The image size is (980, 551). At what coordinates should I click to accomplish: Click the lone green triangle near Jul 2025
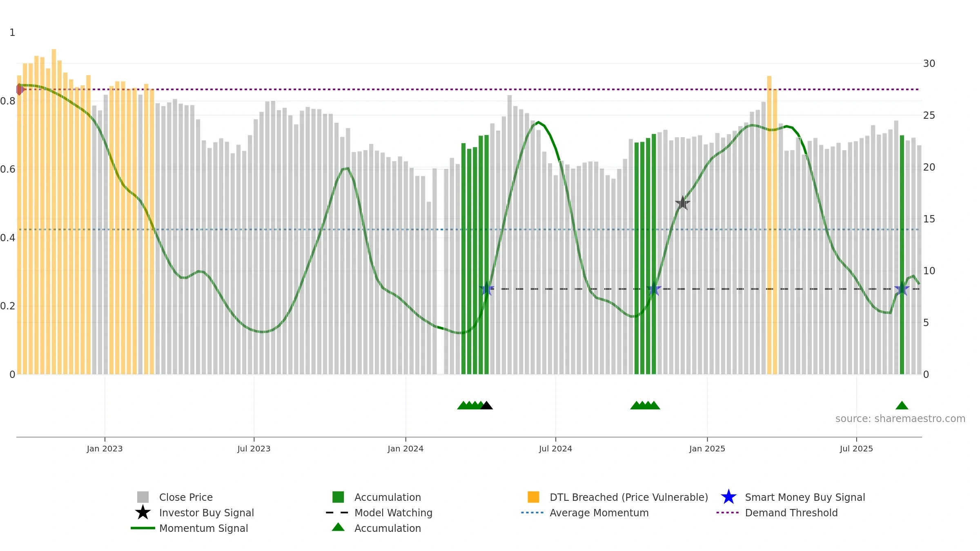902,405
